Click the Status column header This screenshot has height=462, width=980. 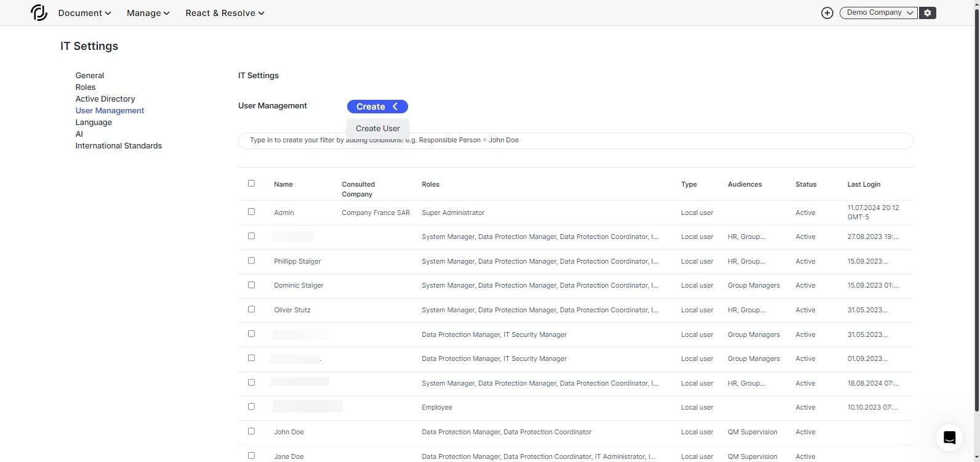(806, 184)
